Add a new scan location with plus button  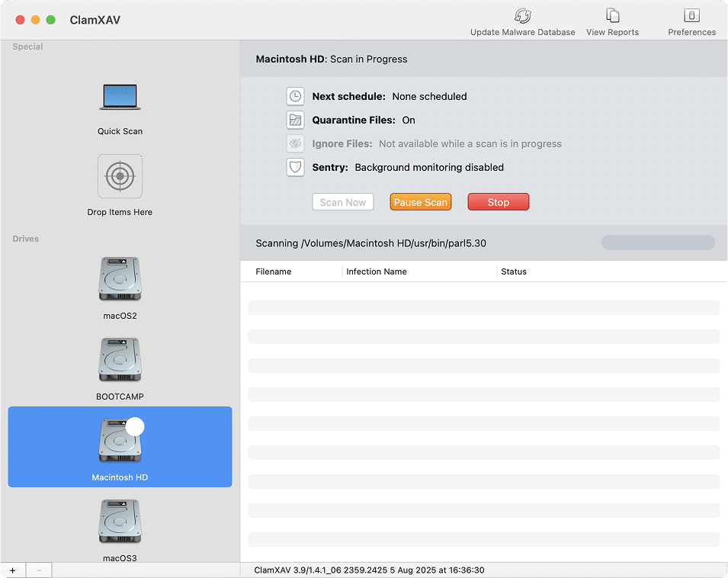coord(13,570)
